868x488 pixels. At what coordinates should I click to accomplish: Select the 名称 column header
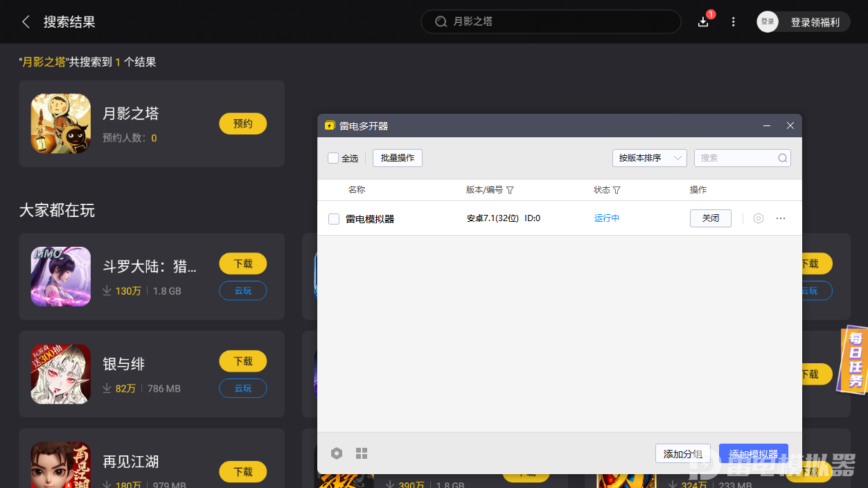(x=356, y=189)
